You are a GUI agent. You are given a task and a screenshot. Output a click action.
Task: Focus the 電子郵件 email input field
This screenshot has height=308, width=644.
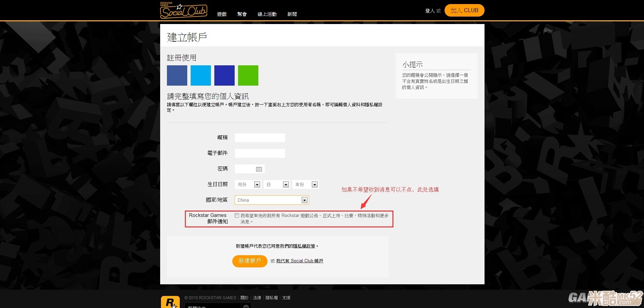click(260, 153)
